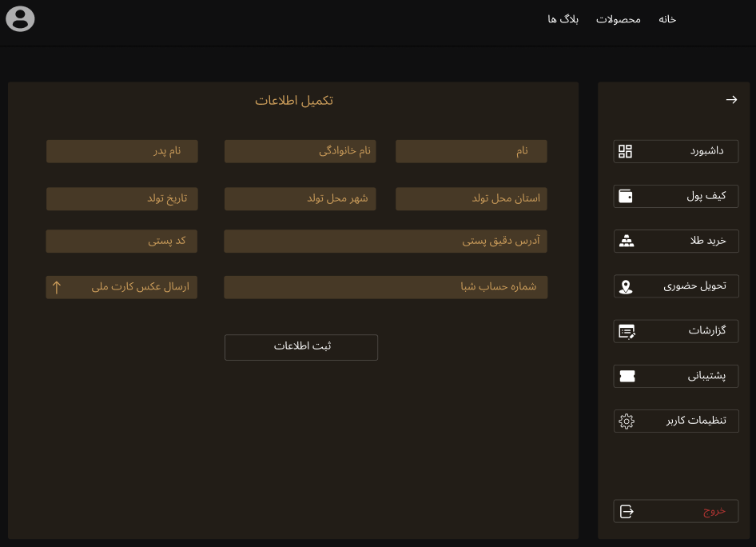Open the استان محل تولد selector
The width and height of the screenshot is (756, 547).
point(471,198)
